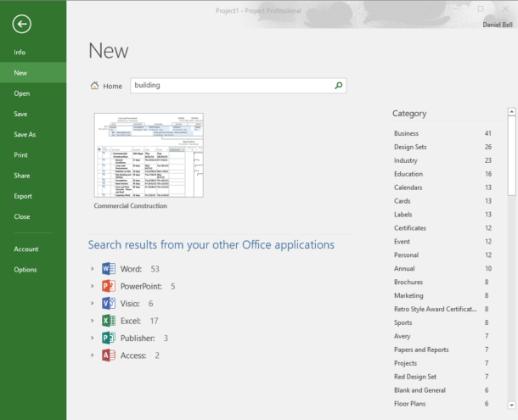Filter by Industry category
518x420 pixels.
442,160
